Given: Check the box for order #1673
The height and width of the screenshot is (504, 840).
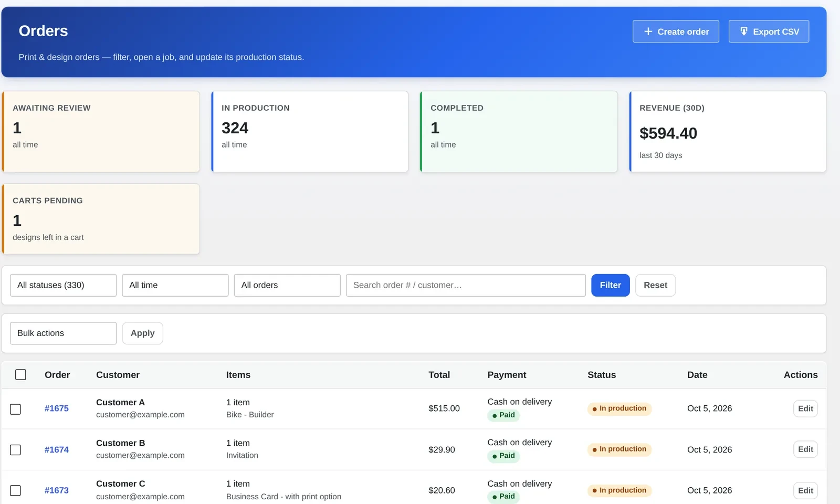Looking at the screenshot, I should (x=15, y=490).
